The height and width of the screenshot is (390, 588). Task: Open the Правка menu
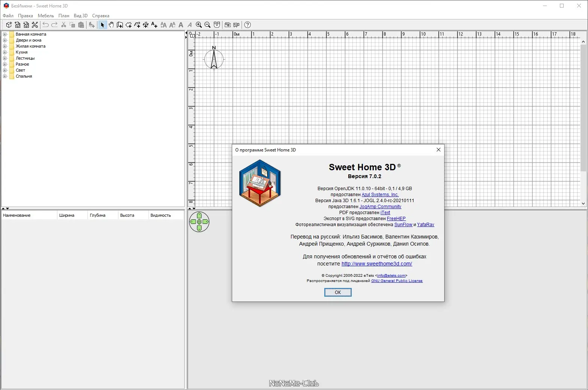tap(25, 16)
